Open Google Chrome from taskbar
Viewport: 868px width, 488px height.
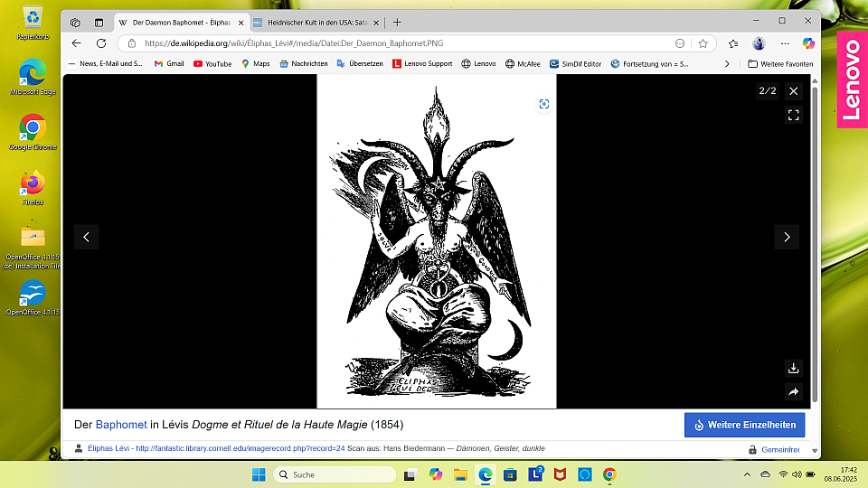609,474
